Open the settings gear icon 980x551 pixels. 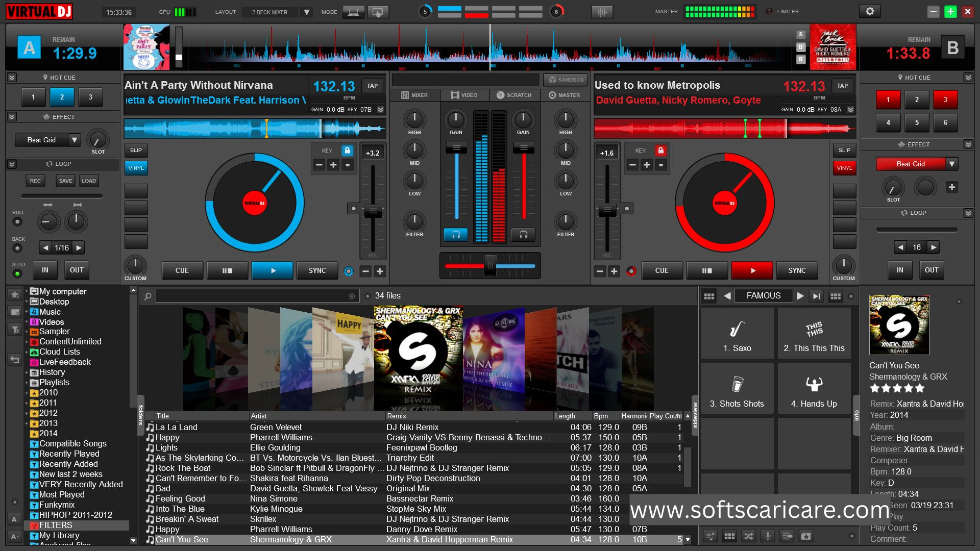tap(870, 11)
